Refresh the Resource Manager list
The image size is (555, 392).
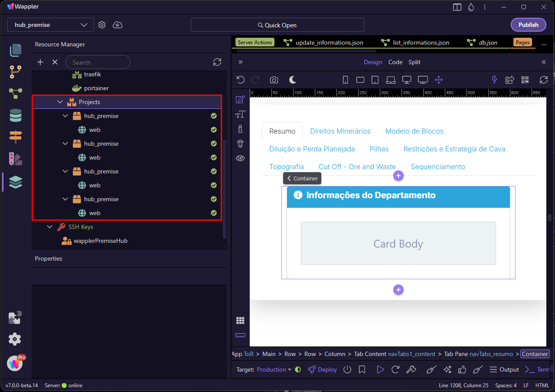pyautogui.click(x=217, y=62)
